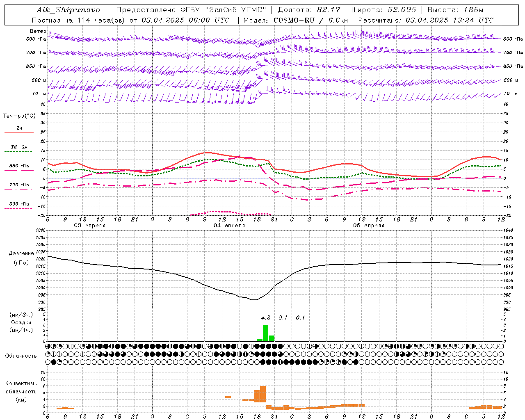Click the Td 2м dew point legend entry
Screen dimensions: 525x420
(19, 147)
